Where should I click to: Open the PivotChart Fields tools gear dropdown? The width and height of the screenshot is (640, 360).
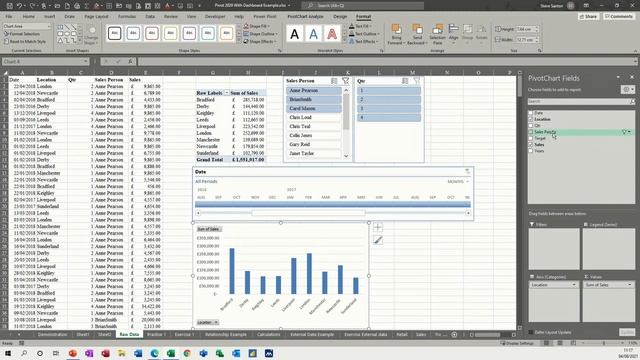(627, 89)
